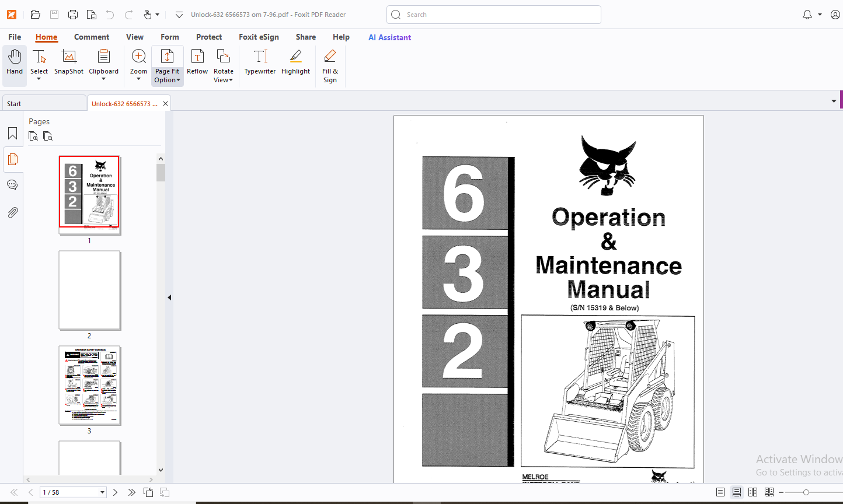
Task: Select page 2 blank thumbnail
Action: click(89, 290)
